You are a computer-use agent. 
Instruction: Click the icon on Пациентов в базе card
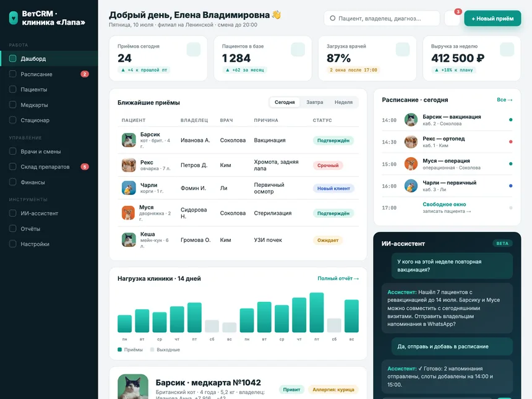[298, 49]
